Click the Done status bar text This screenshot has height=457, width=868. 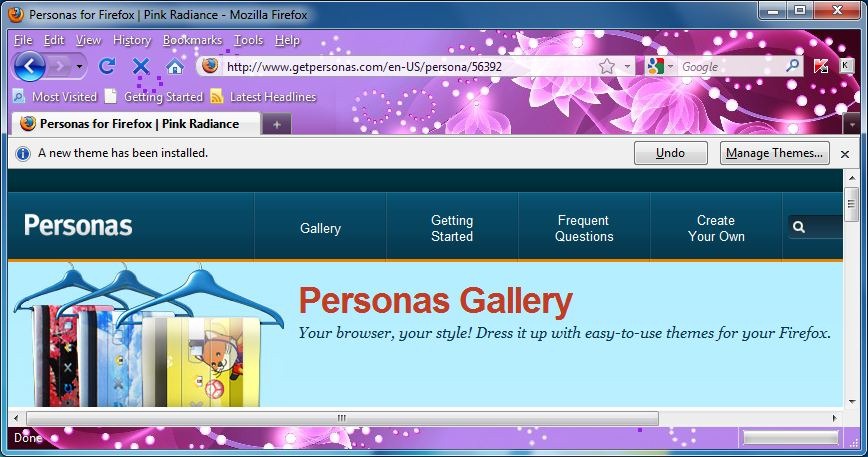point(28,438)
